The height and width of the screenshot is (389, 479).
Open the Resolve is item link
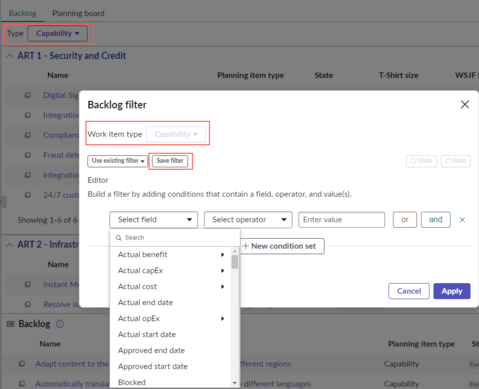61,305
